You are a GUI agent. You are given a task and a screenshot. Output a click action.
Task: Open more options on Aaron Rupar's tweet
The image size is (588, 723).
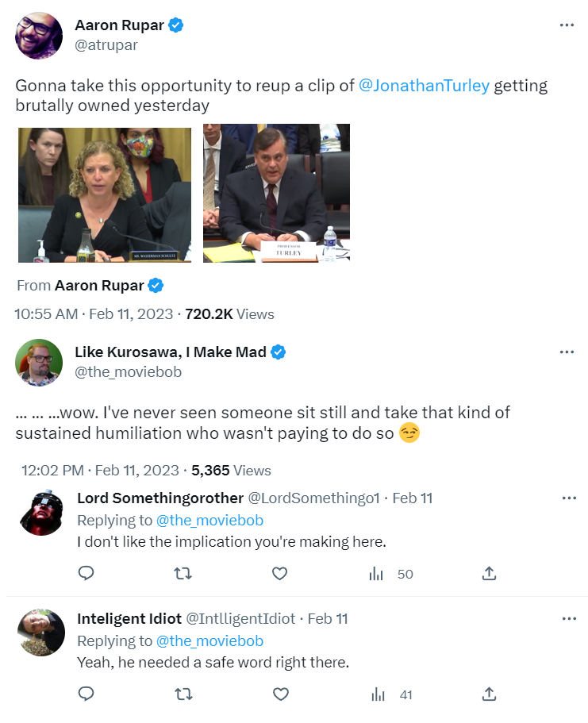click(567, 25)
